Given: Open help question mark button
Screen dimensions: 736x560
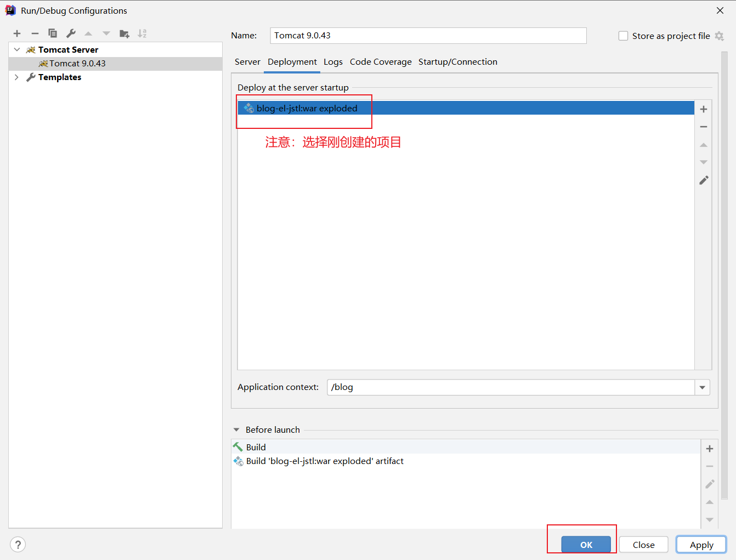Looking at the screenshot, I should click(18, 544).
